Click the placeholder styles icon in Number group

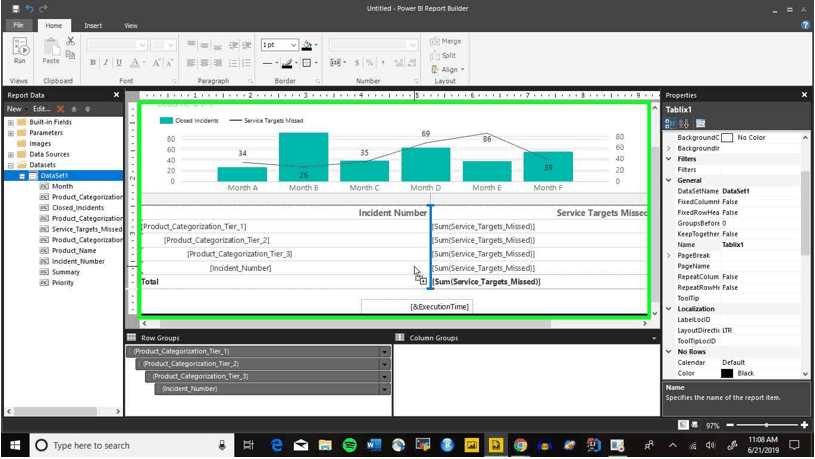(x=336, y=63)
